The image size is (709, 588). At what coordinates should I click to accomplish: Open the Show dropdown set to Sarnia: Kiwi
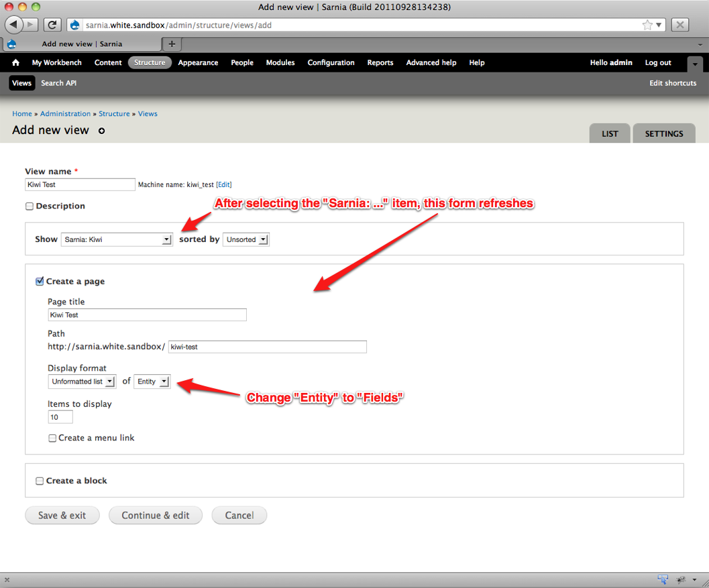coord(117,239)
